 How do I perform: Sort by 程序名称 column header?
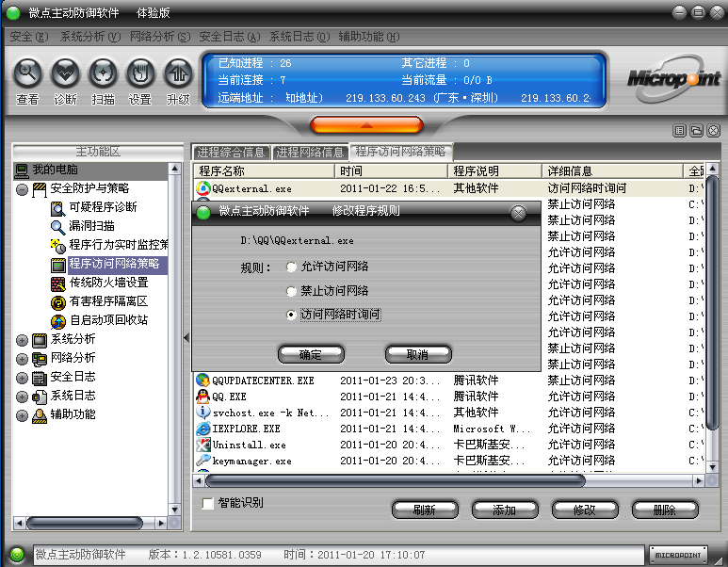(x=264, y=170)
